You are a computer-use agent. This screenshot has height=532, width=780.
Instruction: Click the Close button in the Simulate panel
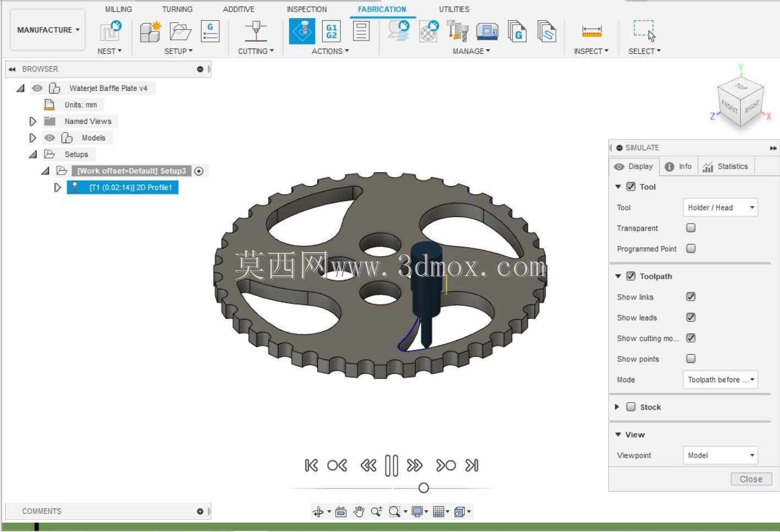pyautogui.click(x=751, y=479)
